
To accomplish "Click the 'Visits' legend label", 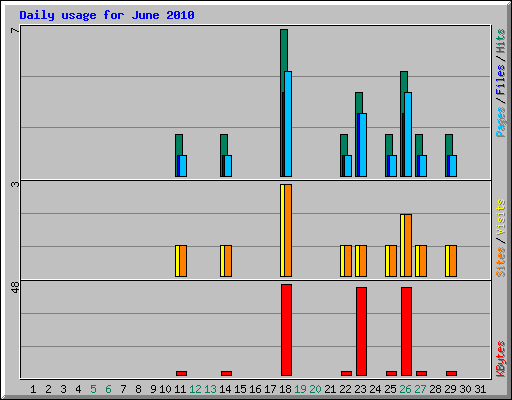I will pyautogui.click(x=500, y=217).
